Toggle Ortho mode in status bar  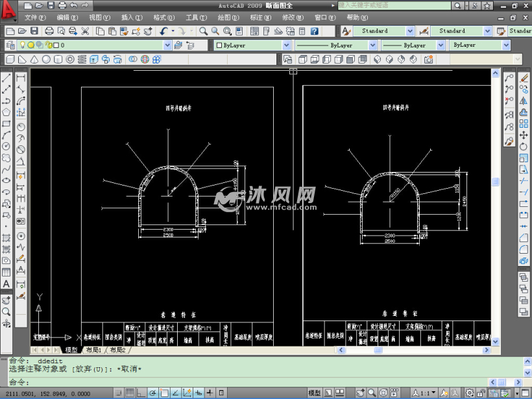pyautogui.click(x=141, y=393)
